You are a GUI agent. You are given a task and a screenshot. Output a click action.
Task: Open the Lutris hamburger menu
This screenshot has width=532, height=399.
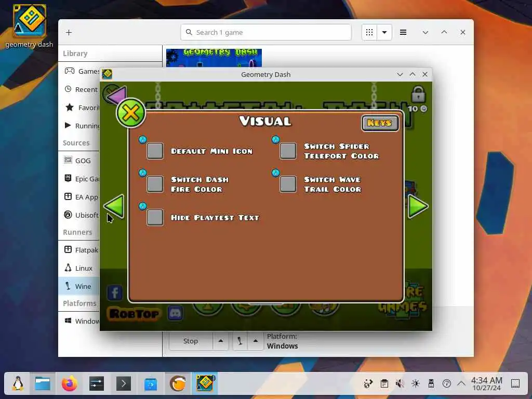click(403, 33)
